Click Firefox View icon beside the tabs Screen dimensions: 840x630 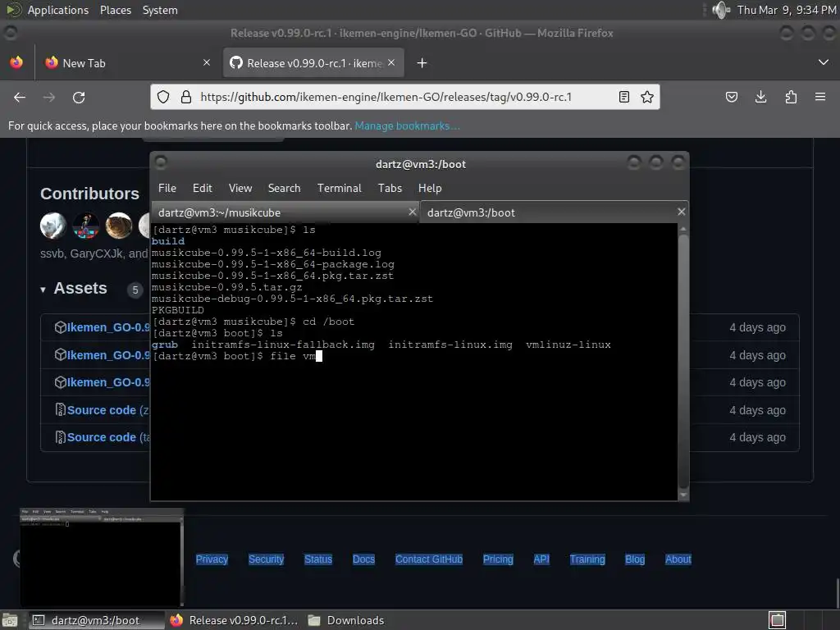16,62
